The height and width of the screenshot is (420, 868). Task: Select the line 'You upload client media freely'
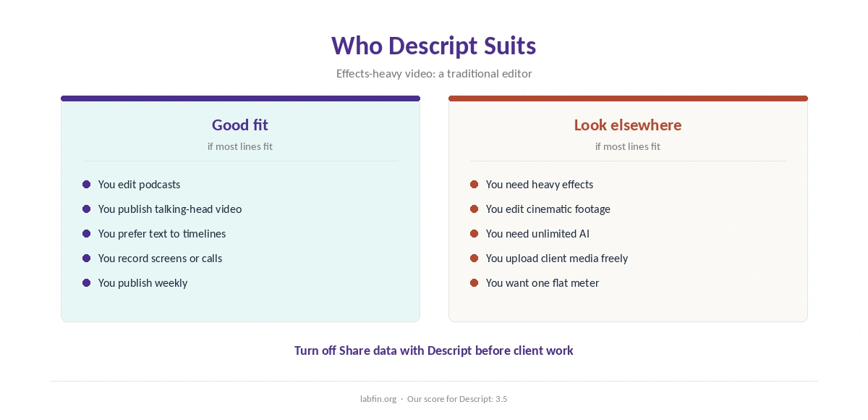coord(557,259)
